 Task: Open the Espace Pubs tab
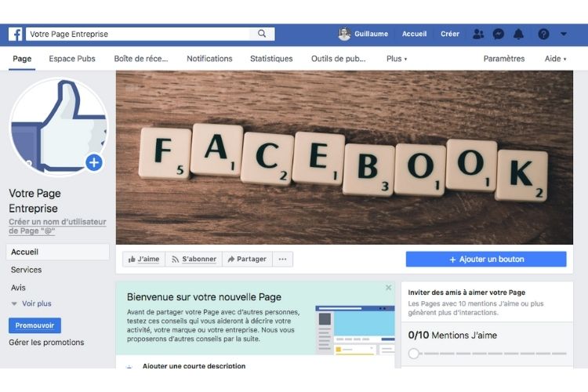click(x=72, y=59)
